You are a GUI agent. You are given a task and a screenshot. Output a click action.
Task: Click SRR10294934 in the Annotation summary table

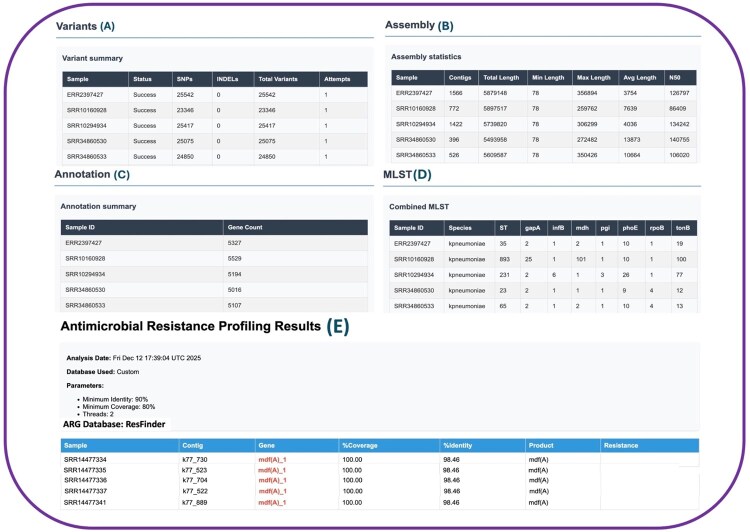[x=85, y=274]
